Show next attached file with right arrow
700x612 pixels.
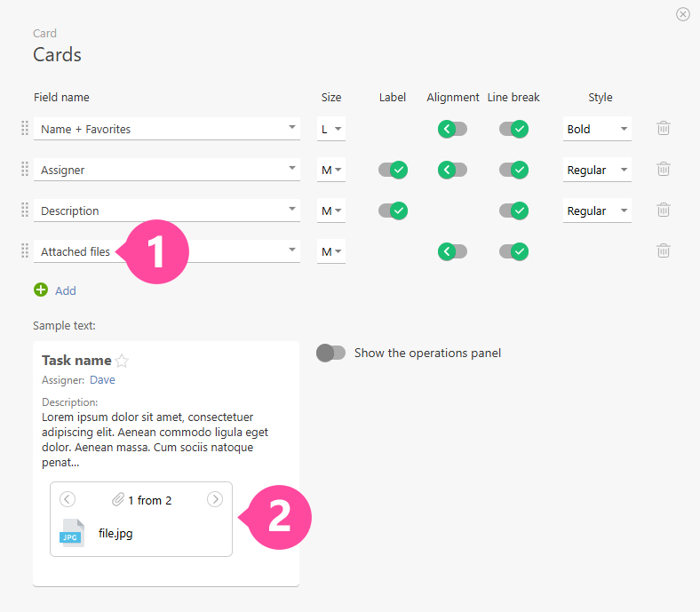point(215,499)
